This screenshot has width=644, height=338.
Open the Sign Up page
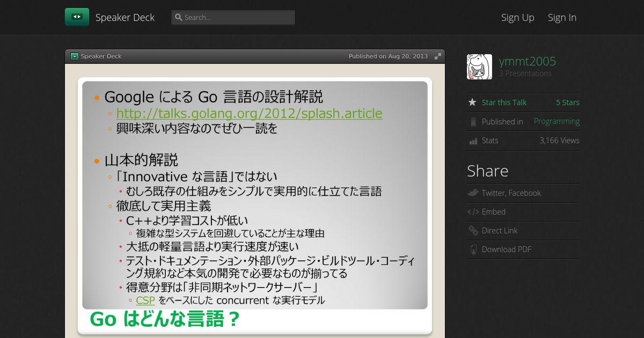tap(517, 17)
